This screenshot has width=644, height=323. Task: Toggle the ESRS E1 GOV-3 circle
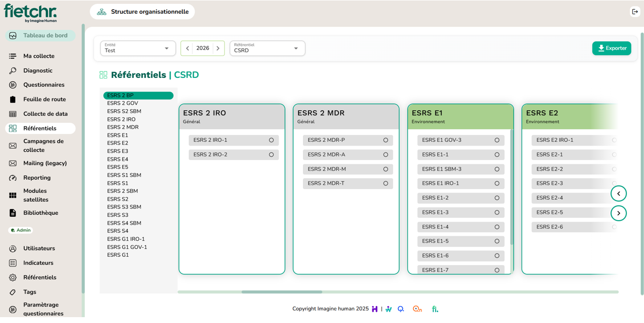(x=497, y=140)
